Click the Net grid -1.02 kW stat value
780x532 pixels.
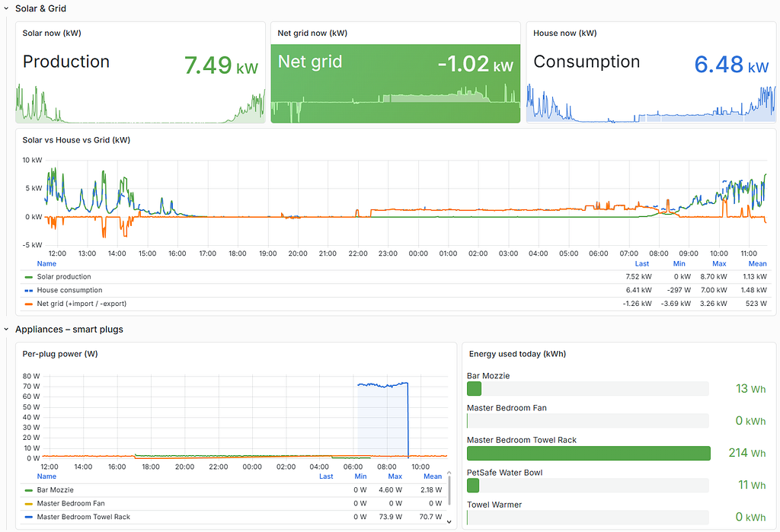[x=475, y=64]
